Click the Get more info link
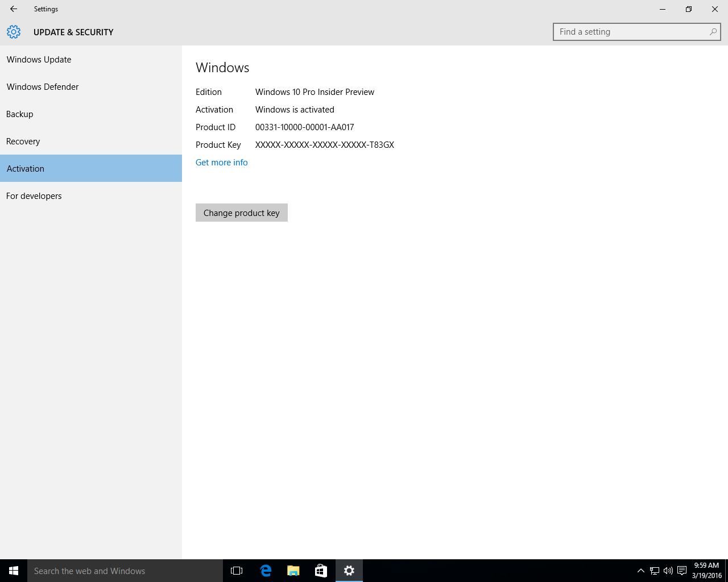Viewport: 728px width, 582px height. (x=221, y=163)
